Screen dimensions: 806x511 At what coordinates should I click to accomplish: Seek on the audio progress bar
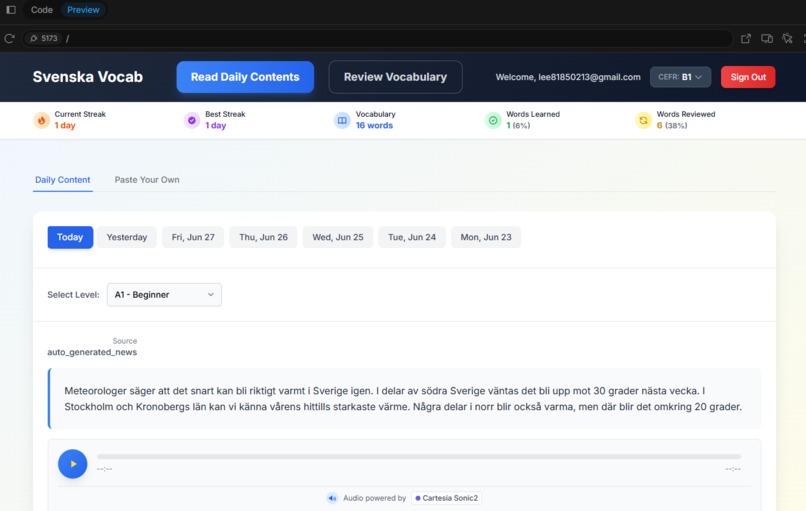tap(419, 457)
